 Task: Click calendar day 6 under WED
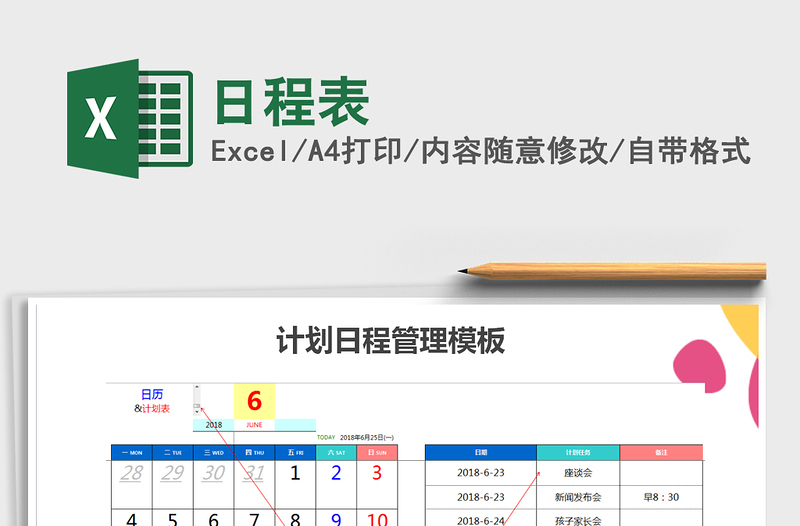[213, 519]
